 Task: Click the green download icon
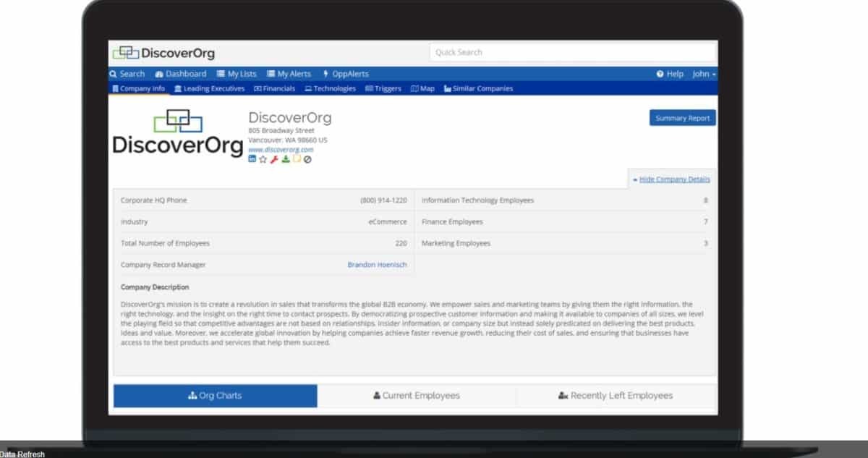click(286, 159)
